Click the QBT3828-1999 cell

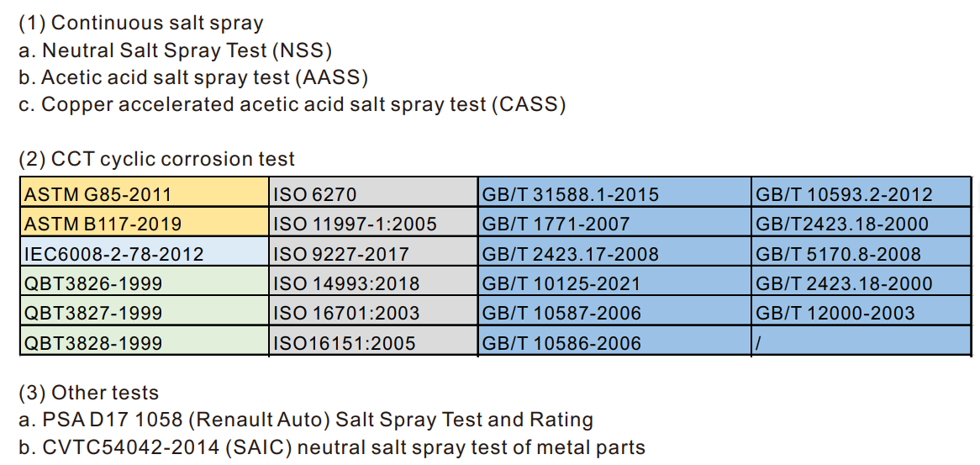tap(145, 341)
